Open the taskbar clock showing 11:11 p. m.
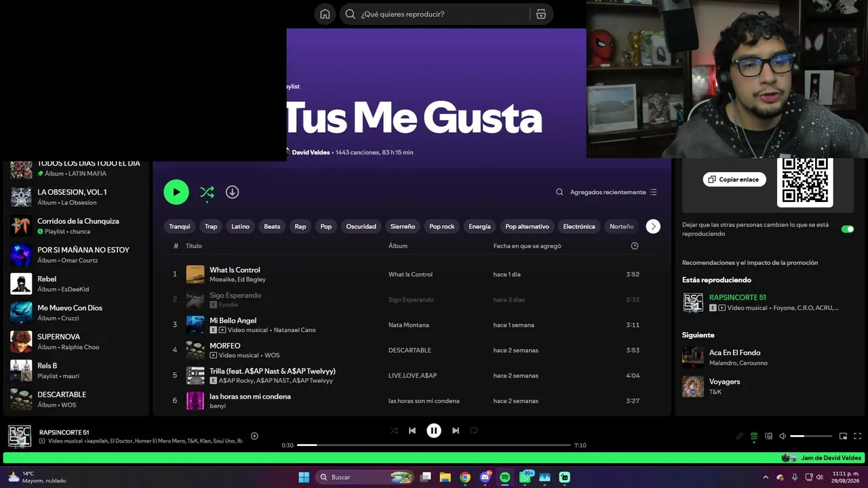This screenshot has width=868, height=488. pos(845,477)
